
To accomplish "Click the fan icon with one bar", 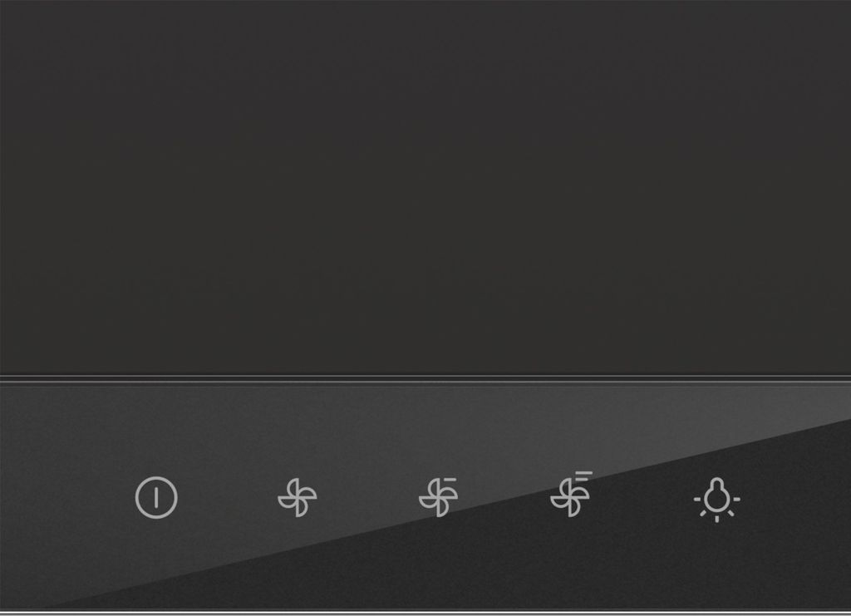I will pyautogui.click(x=438, y=496).
